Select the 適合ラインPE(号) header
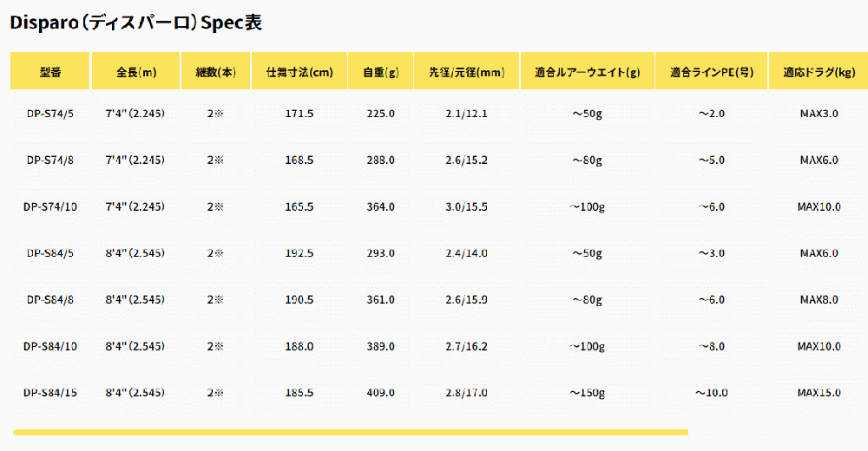 [x=712, y=71]
